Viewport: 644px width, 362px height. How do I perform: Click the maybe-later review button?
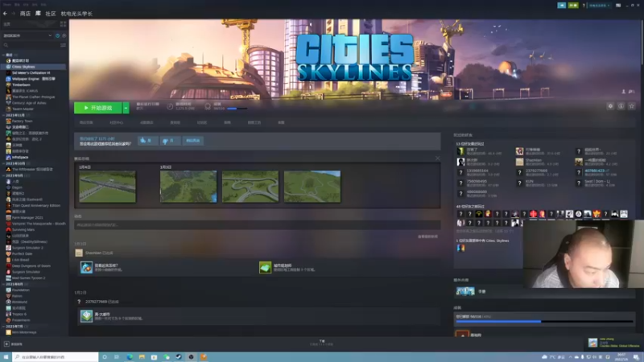point(192,141)
